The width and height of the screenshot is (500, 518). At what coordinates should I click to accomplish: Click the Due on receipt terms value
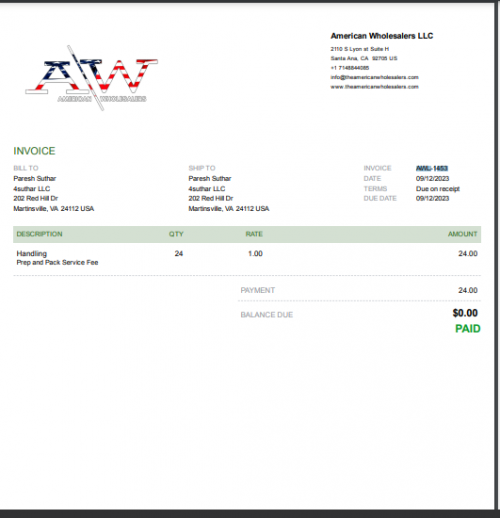coord(438,189)
